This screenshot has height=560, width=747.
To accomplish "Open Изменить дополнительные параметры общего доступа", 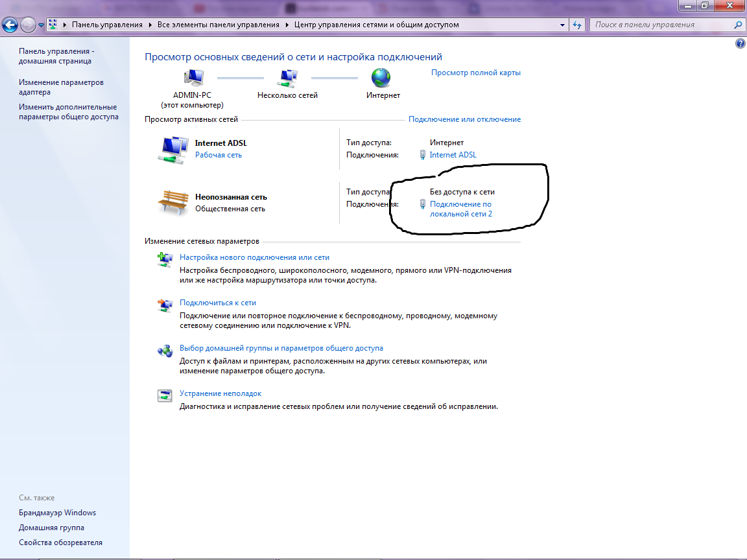I will click(x=69, y=112).
